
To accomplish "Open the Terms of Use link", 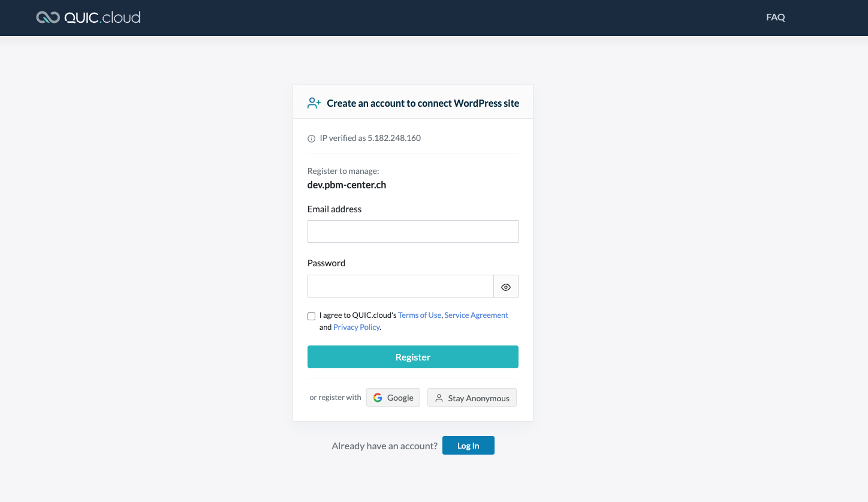I will [x=420, y=315].
